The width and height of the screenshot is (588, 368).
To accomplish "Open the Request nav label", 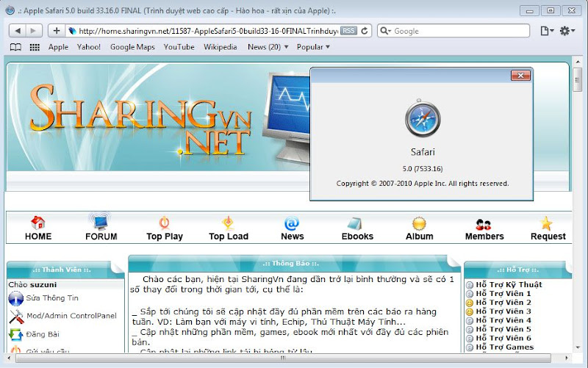I will tap(548, 237).
